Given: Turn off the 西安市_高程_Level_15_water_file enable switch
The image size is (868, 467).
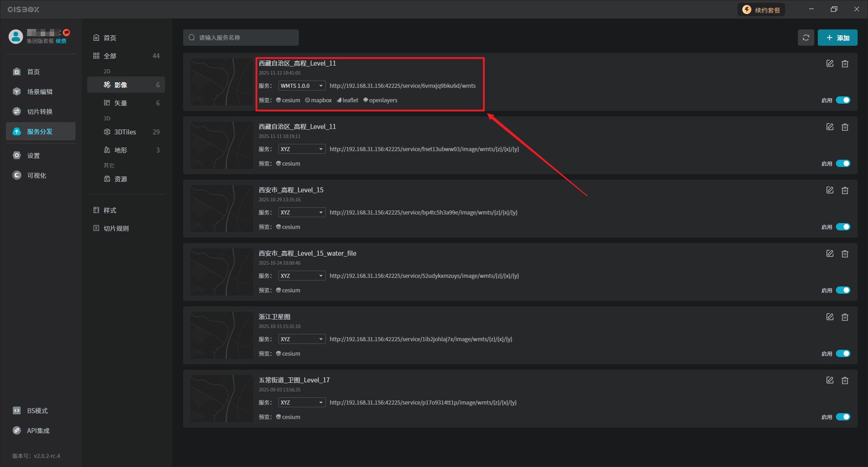Looking at the screenshot, I should tap(843, 290).
